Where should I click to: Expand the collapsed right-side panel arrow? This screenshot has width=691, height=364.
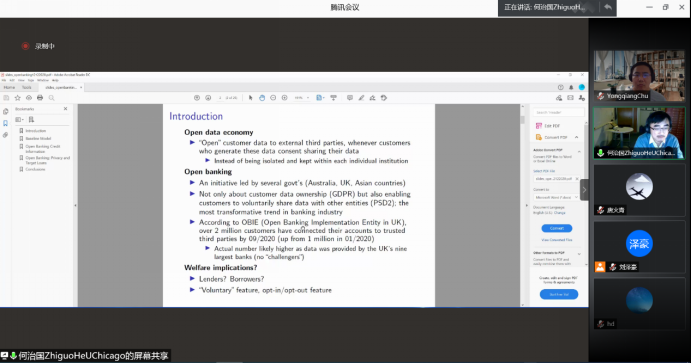point(584,190)
